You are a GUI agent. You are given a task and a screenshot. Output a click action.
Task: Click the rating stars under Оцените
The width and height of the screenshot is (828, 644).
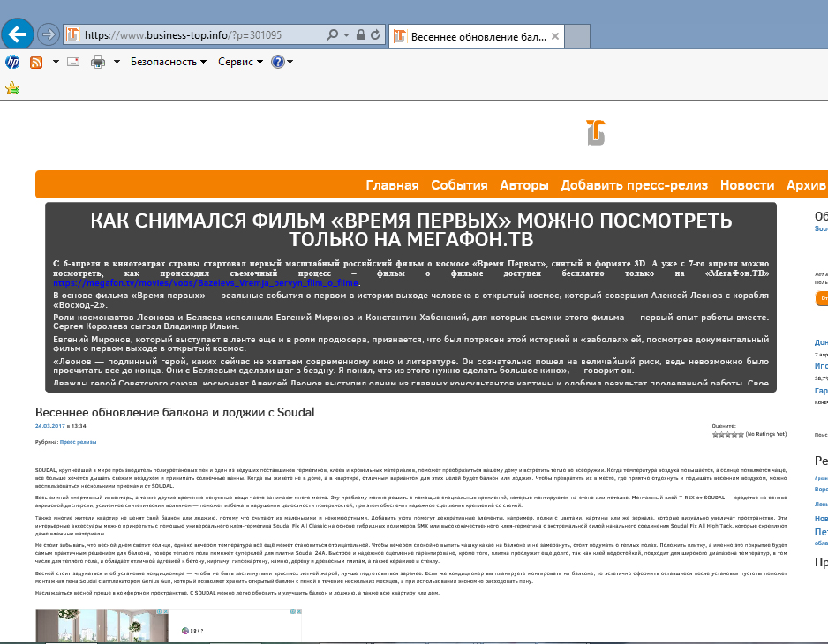[727, 434]
